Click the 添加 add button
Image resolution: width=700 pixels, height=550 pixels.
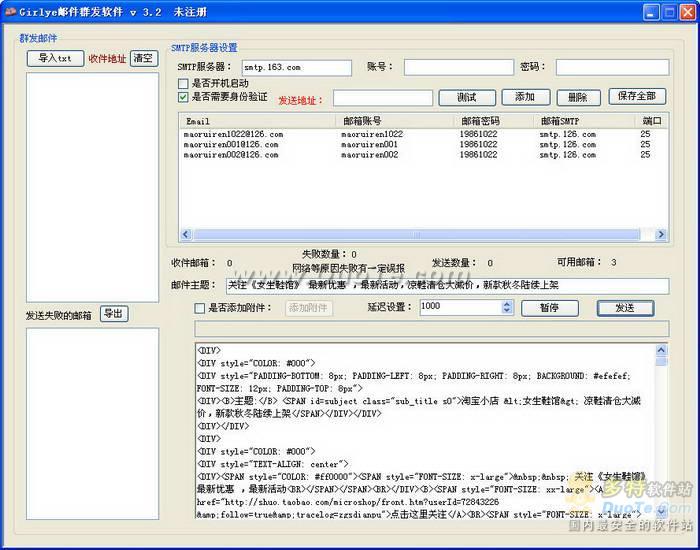pos(525,97)
